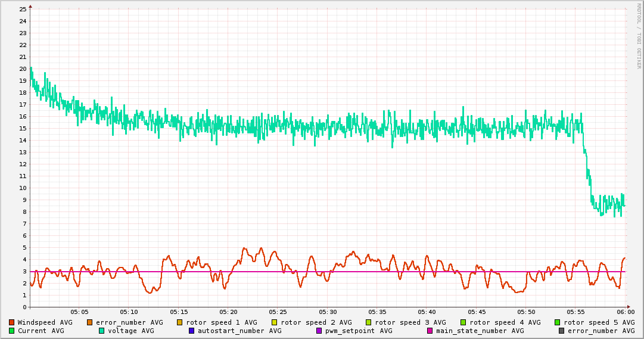Click the 05:05 time axis label
The image size is (644, 339).
point(79,312)
